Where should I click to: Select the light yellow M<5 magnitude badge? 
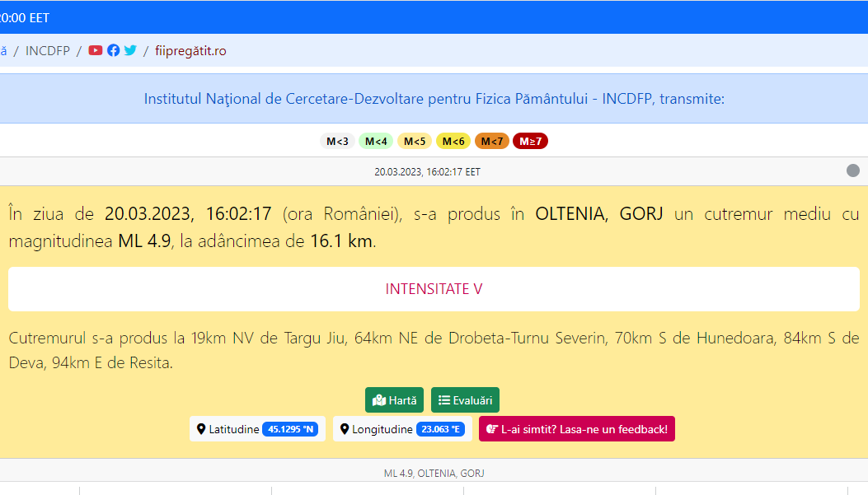pyautogui.click(x=415, y=141)
